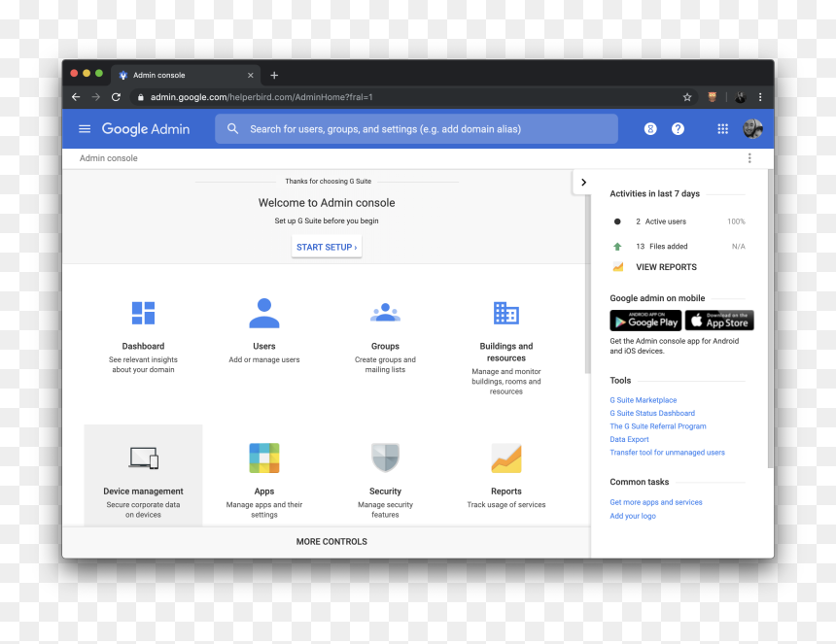
Task: Click the main panel vertical scrollbar
Action: click(587, 284)
